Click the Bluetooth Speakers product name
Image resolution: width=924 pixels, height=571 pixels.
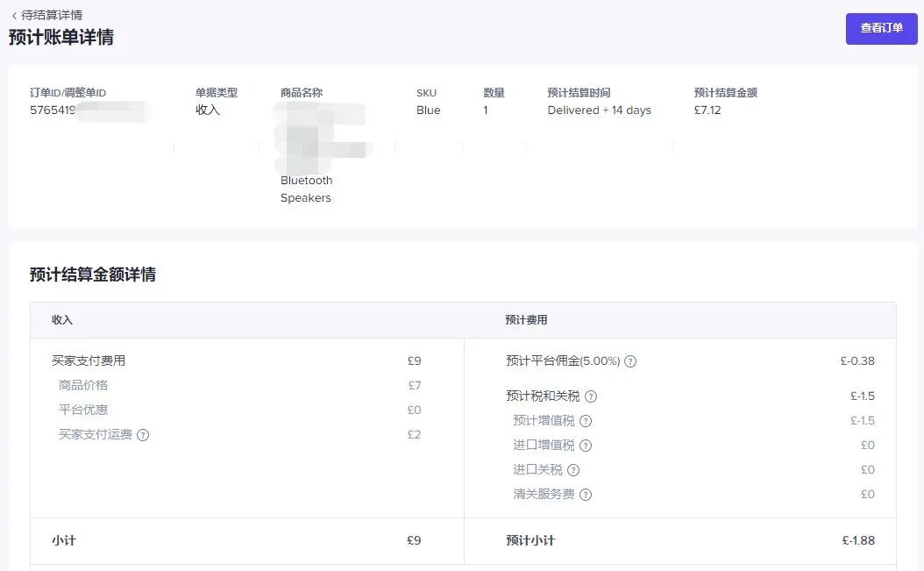(x=307, y=189)
